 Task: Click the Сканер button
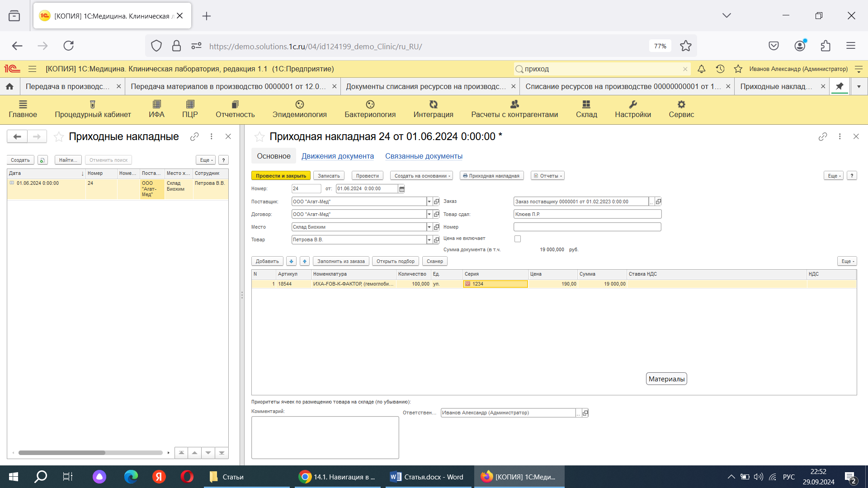pos(434,261)
